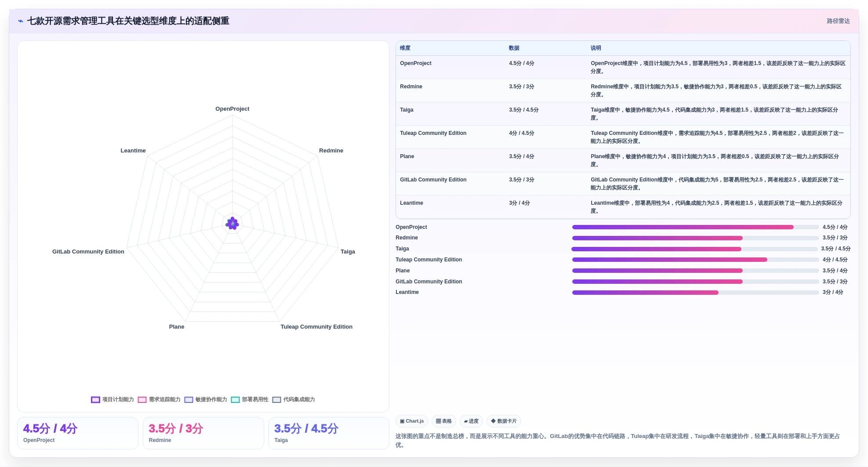Viewport: 868px width, 467px height.
Task: Click the Redmine progress bar
Action: point(695,238)
